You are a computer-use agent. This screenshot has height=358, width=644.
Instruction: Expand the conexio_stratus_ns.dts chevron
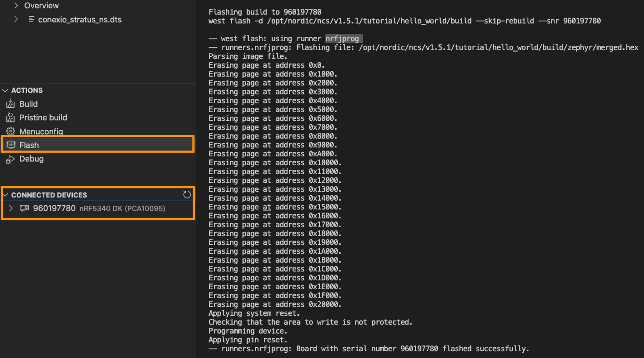click(16, 19)
